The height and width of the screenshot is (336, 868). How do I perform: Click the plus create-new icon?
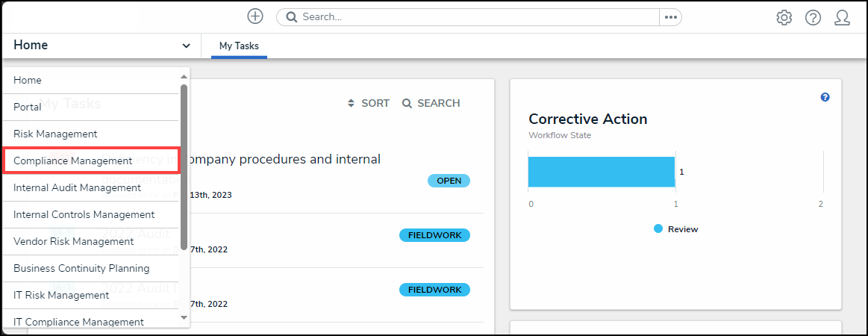[x=255, y=16]
